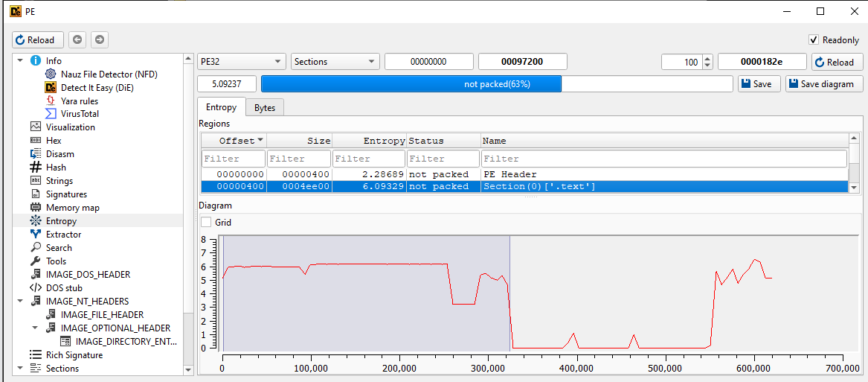Click the 0000182e value field
Image resolution: width=868 pixels, height=382 pixels.
coord(762,62)
